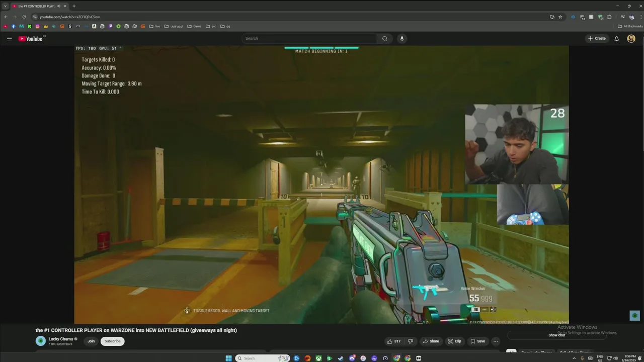Screen dimensions: 644x362
Task: Click the address bar URL
Action: [x=70, y=17]
